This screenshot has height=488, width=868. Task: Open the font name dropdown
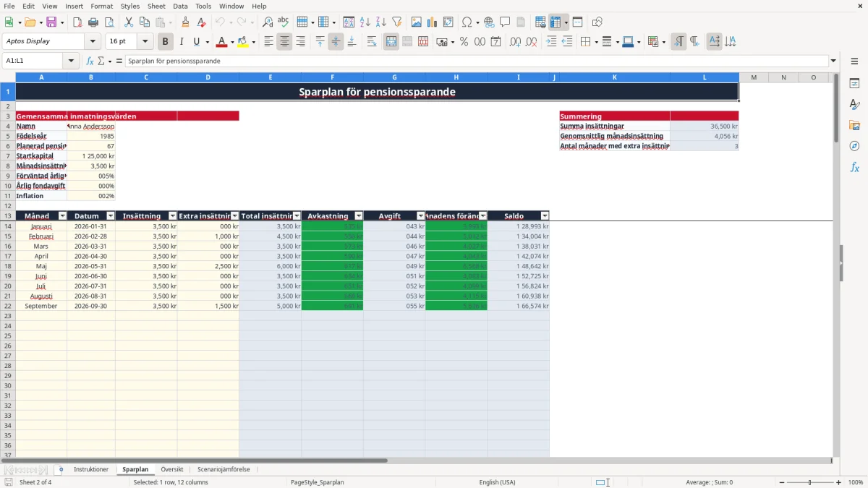tap(93, 42)
